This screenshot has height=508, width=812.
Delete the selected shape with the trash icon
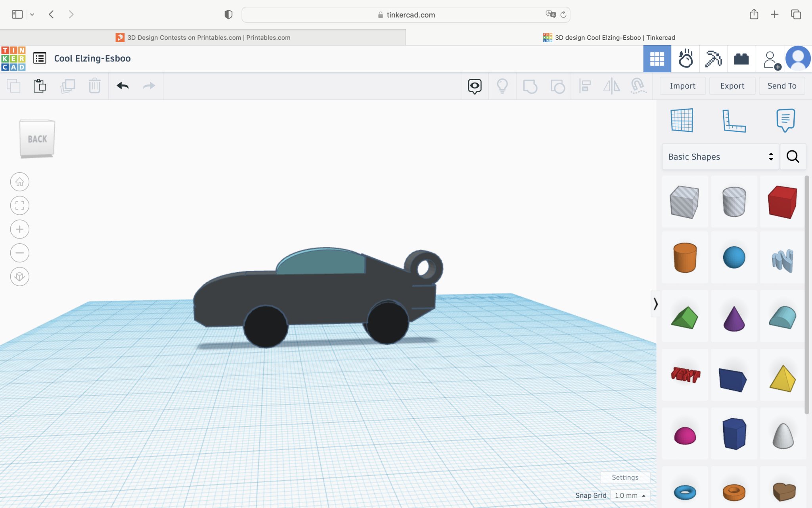pyautogui.click(x=95, y=86)
